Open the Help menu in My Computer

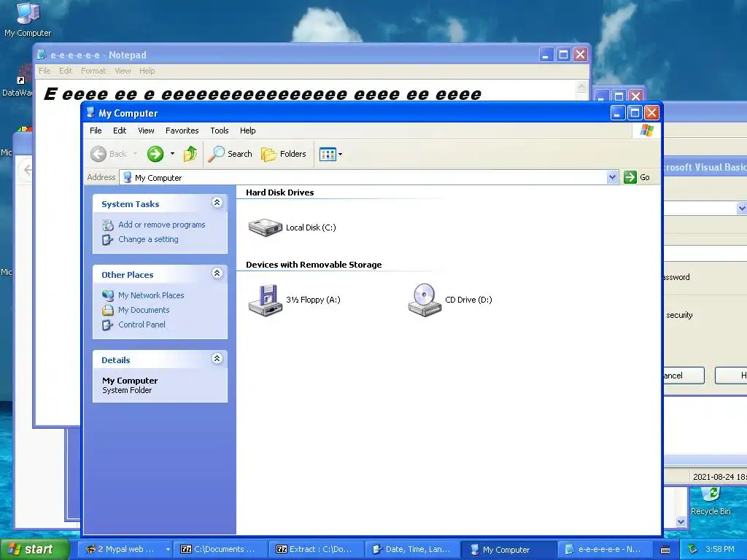pos(247,131)
